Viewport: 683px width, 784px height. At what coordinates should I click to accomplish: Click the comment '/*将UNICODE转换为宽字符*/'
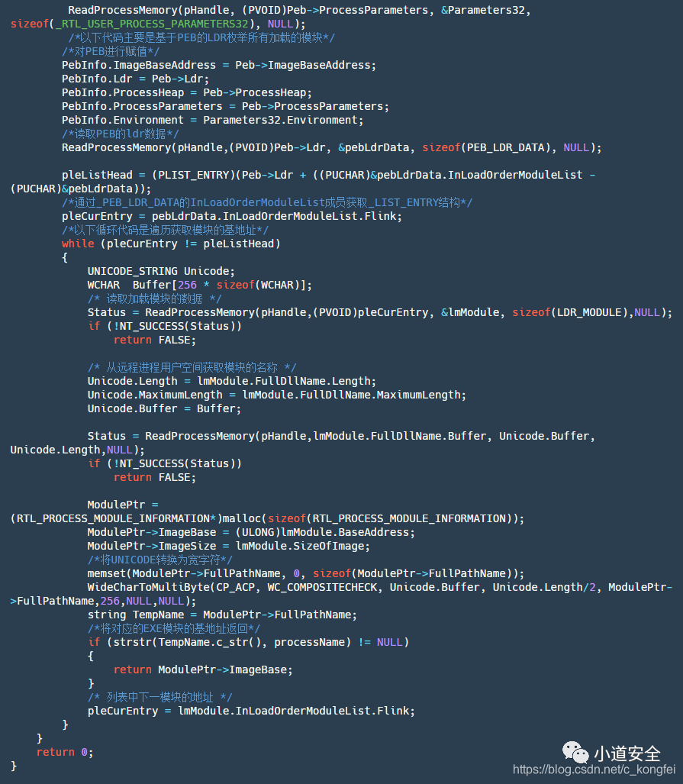[x=160, y=560]
